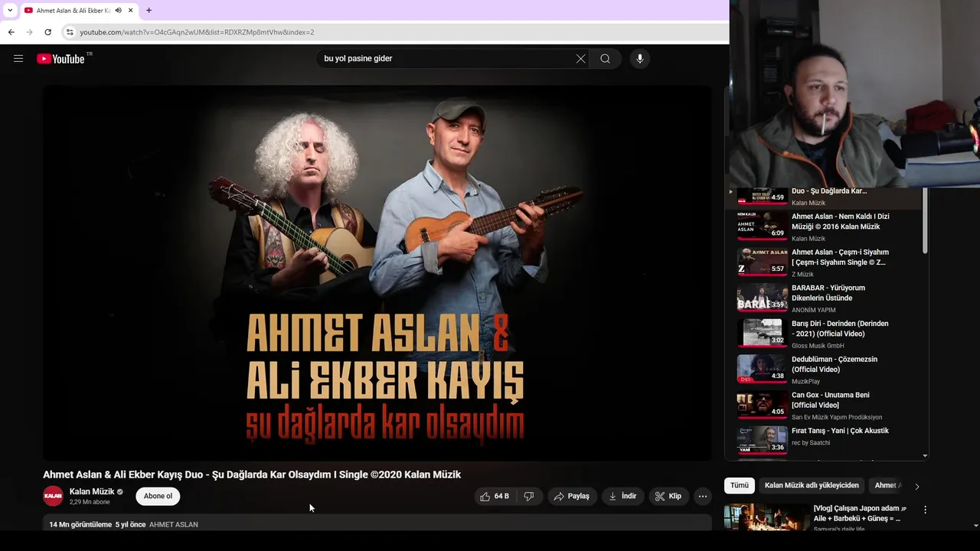Open a new browser tab with plus

click(149, 11)
